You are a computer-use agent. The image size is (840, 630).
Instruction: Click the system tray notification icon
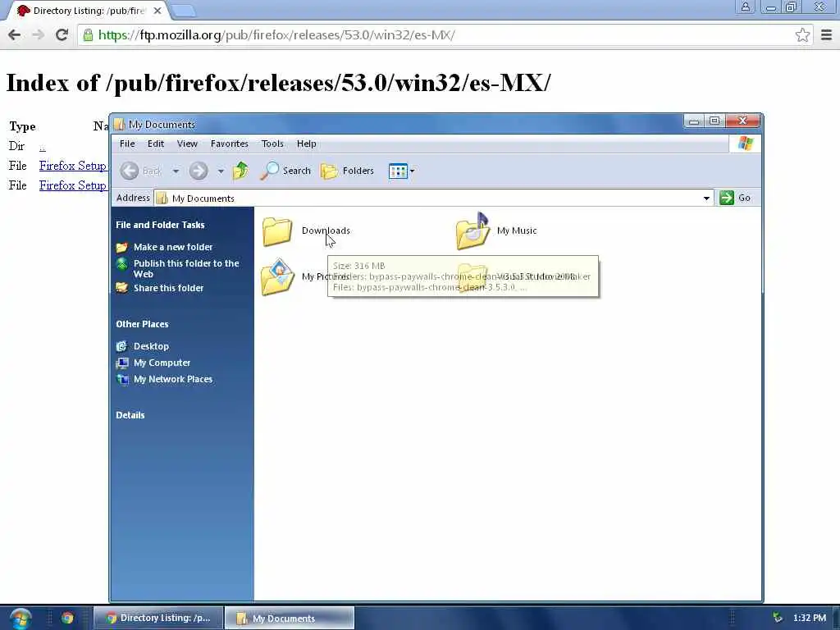click(x=778, y=619)
